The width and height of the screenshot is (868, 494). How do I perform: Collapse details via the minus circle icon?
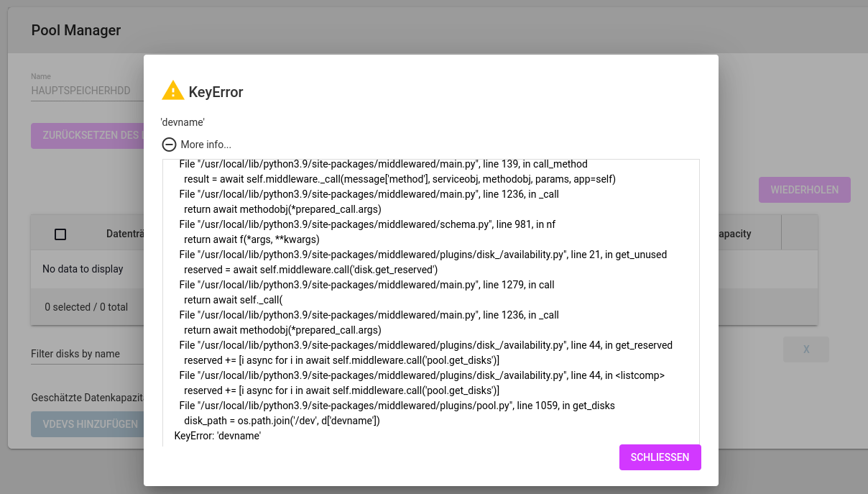(x=170, y=145)
